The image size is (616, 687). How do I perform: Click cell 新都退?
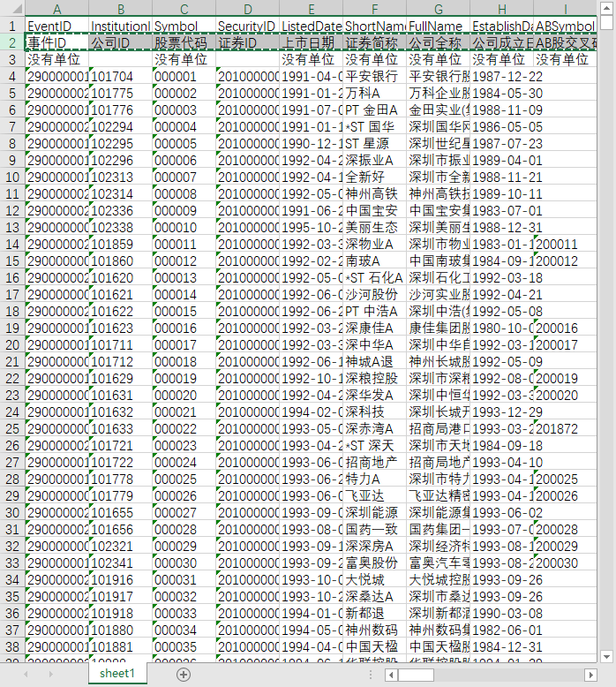pyautogui.click(x=374, y=613)
